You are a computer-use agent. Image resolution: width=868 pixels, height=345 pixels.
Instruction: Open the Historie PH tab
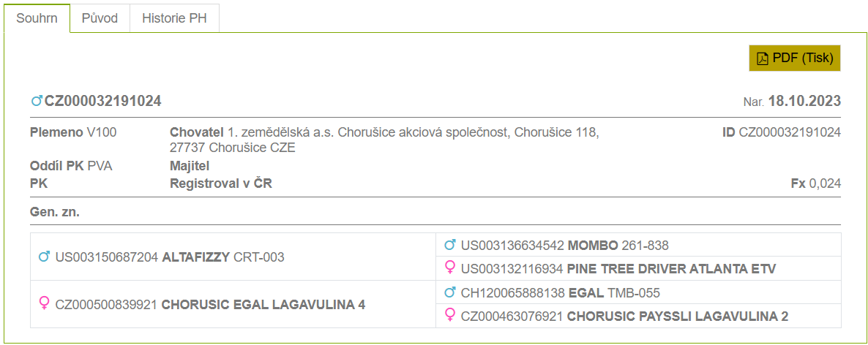pyautogui.click(x=174, y=18)
